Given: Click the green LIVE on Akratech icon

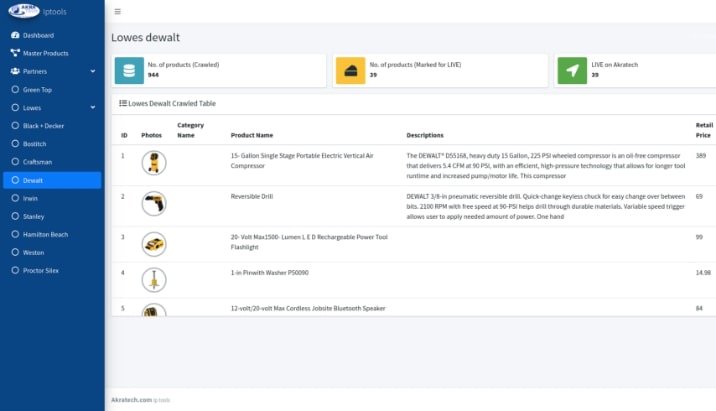Looking at the screenshot, I should pyautogui.click(x=572, y=70).
